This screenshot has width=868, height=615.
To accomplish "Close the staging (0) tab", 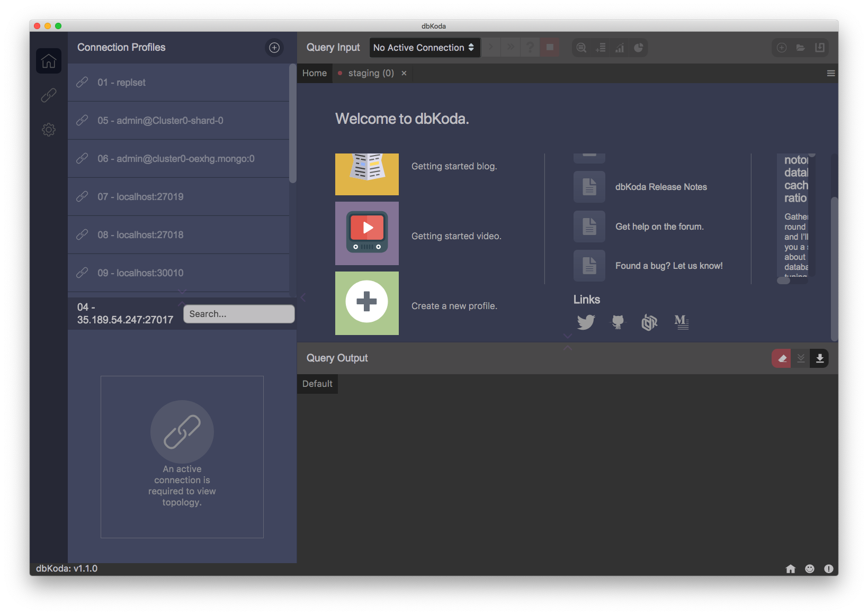I will click(x=404, y=74).
